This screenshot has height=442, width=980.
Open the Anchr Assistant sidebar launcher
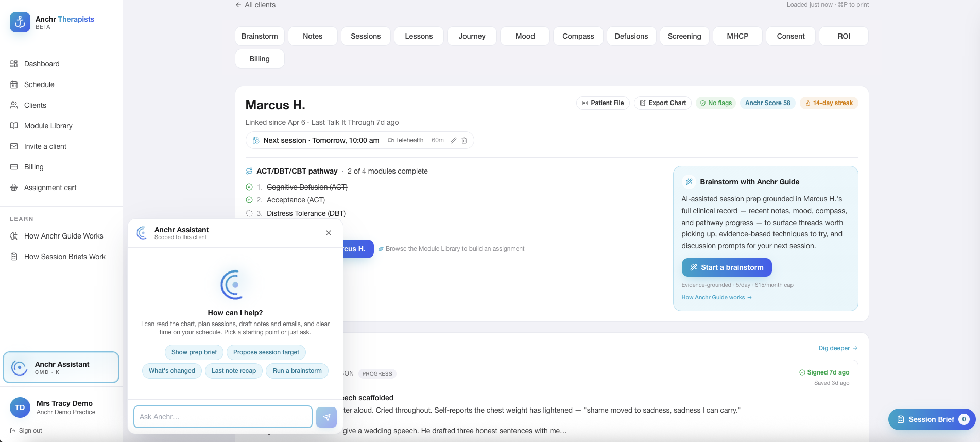coord(61,368)
